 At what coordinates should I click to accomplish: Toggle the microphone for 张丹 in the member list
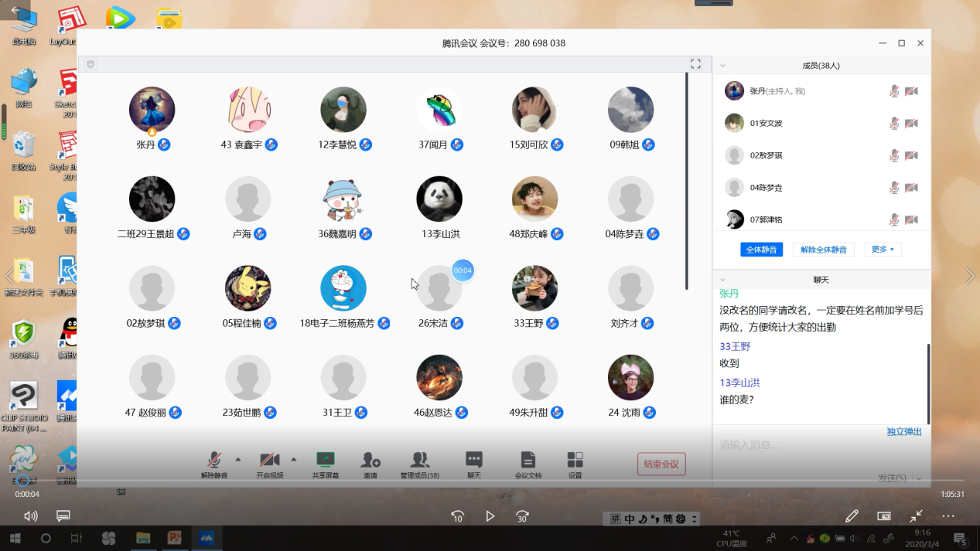894,91
